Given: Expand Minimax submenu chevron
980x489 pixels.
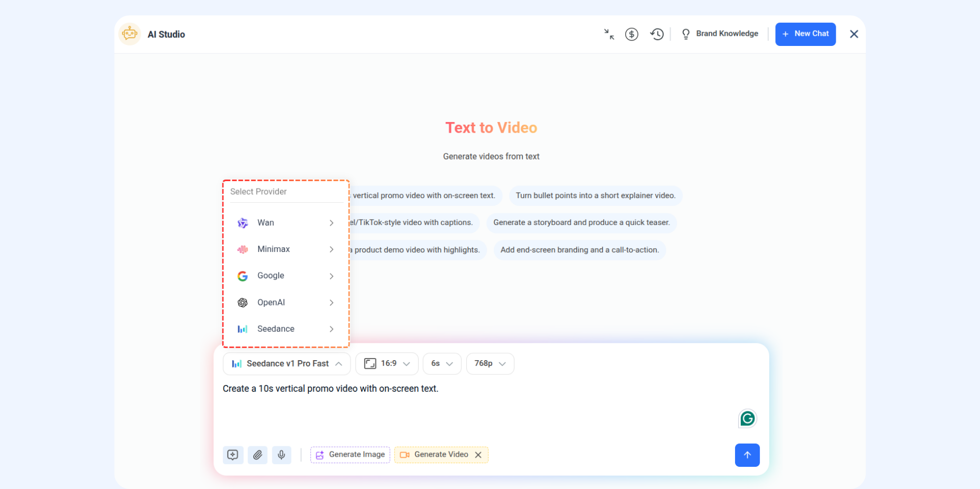Looking at the screenshot, I should pyautogui.click(x=332, y=249).
